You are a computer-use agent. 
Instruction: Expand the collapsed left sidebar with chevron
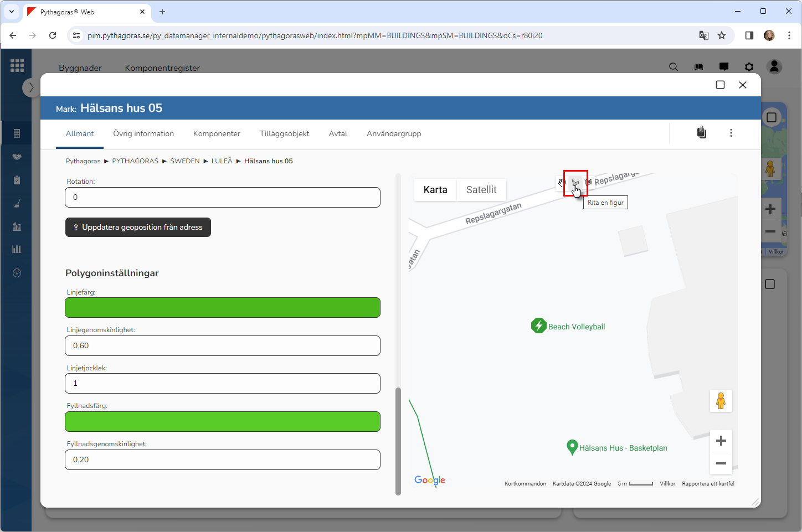tap(31, 87)
